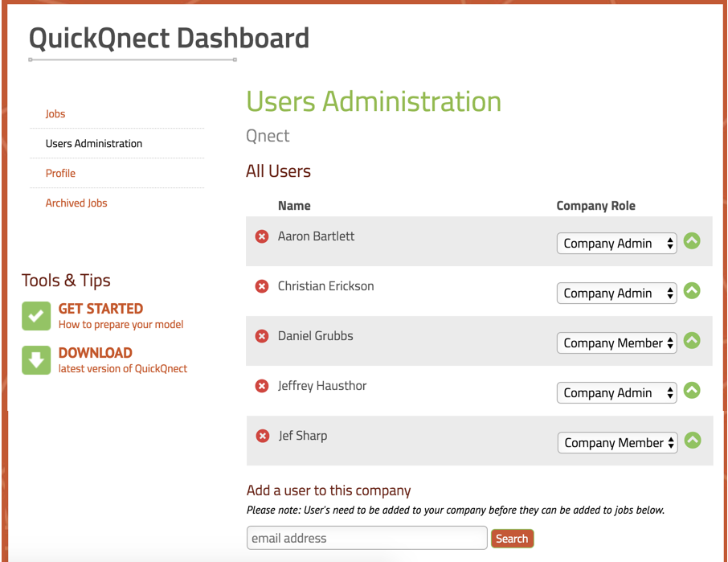This screenshot has height=562, width=728.
Task: Click the orange Search button
Action: [512, 539]
